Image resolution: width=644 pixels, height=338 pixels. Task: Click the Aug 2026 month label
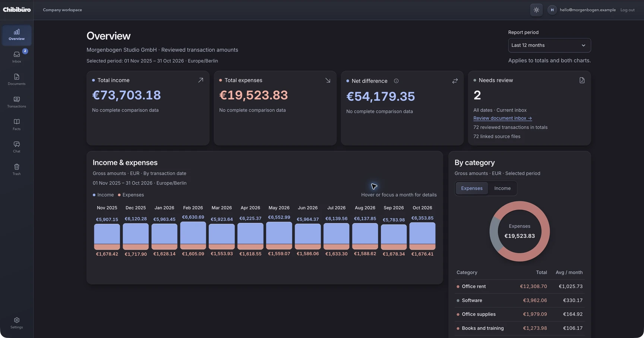(x=365, y=208)
